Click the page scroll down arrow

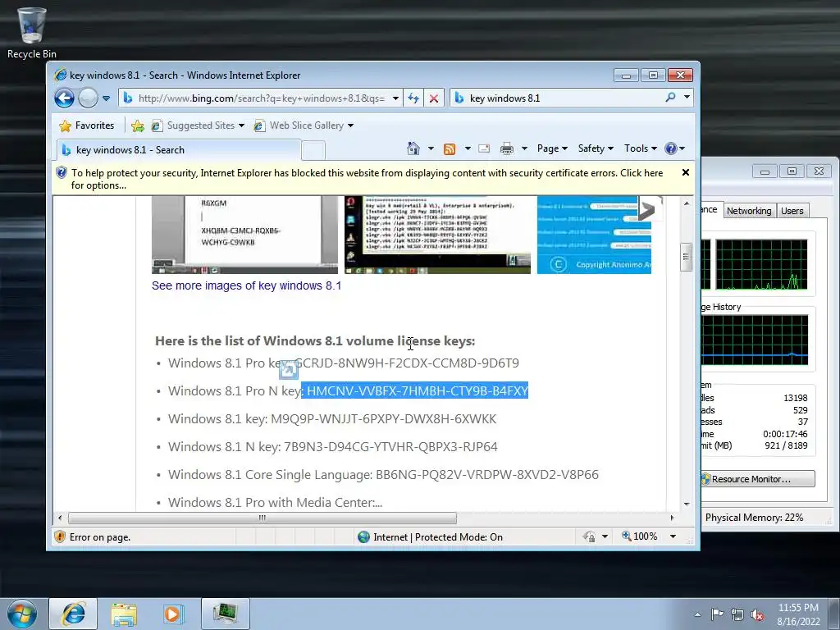coord(687,504)
